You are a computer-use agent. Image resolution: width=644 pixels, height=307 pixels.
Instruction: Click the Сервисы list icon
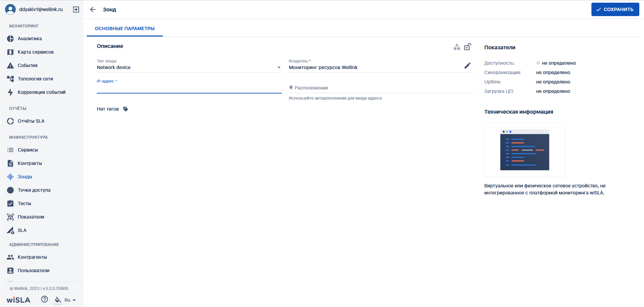[x=10, y=150]
